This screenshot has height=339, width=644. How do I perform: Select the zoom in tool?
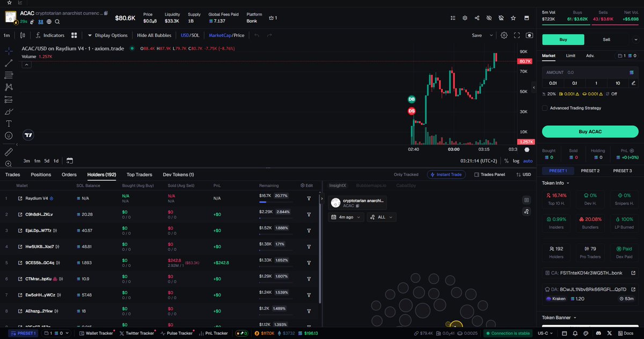pos(9,163)
